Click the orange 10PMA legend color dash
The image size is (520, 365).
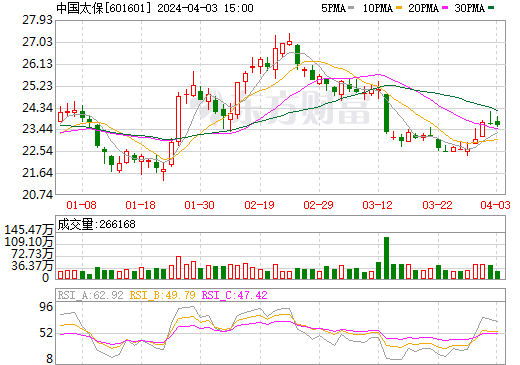point(398,8)
